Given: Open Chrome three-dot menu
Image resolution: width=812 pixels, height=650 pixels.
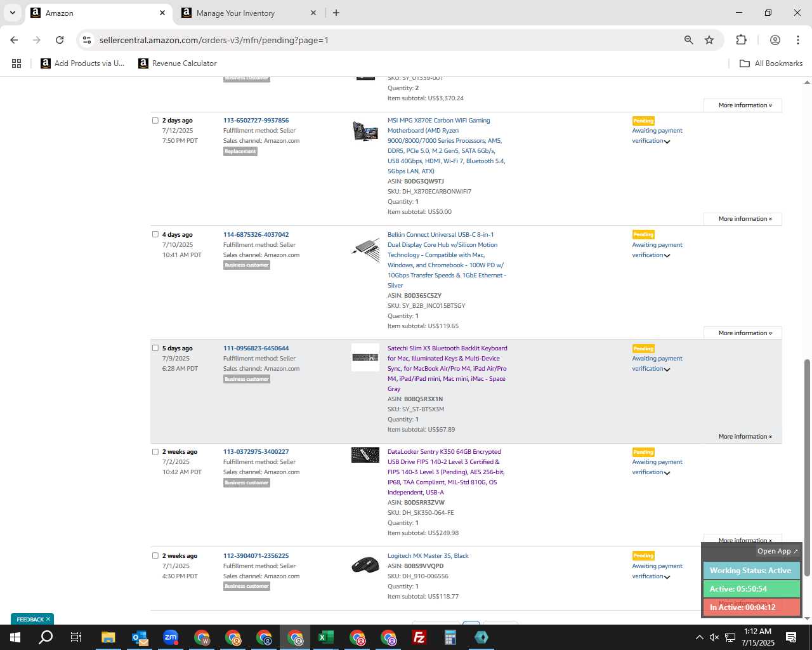Looking at the screenshot, I should pyautogui.click(x=798, y=40).
